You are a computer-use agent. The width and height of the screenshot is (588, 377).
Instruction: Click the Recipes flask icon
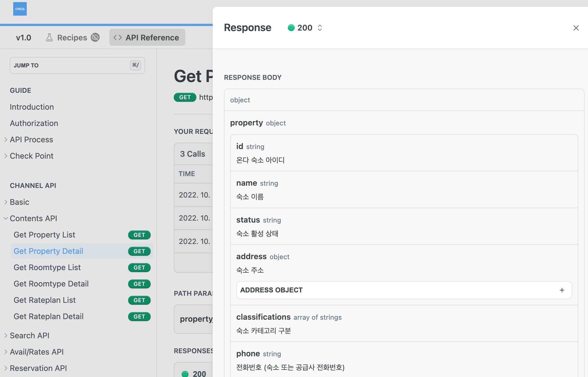point(49,38)
